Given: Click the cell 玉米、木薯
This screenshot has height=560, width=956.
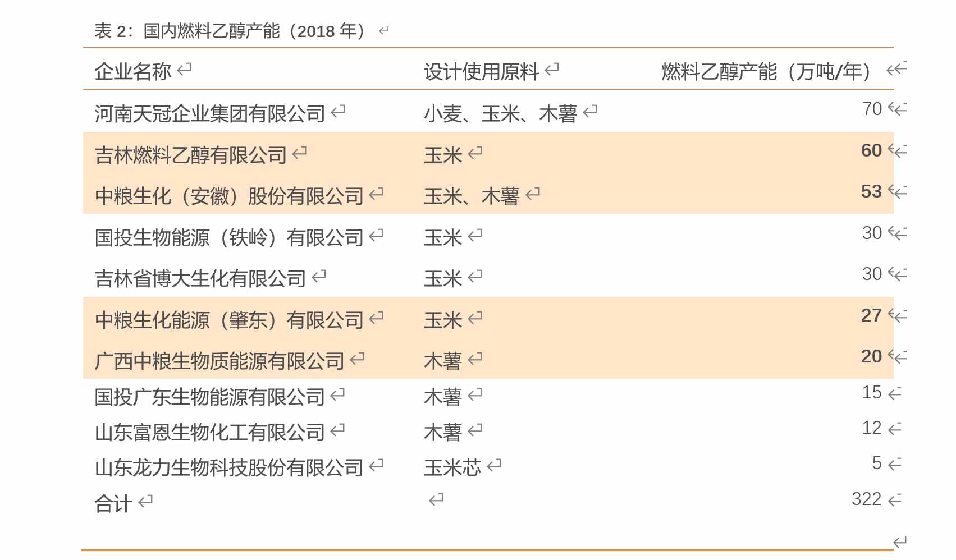Looking at the screenshot, I should [472, 196].
